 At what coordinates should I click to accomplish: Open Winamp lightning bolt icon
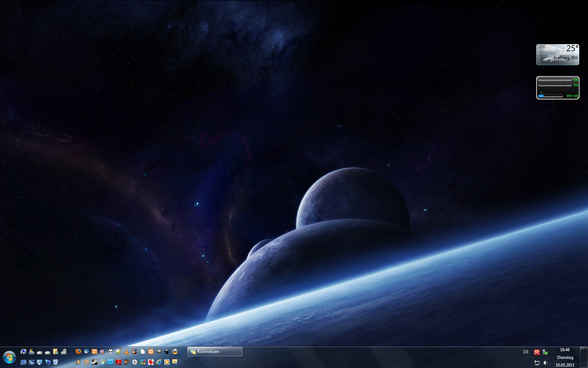pyautogui.click(x=78, y=362)
